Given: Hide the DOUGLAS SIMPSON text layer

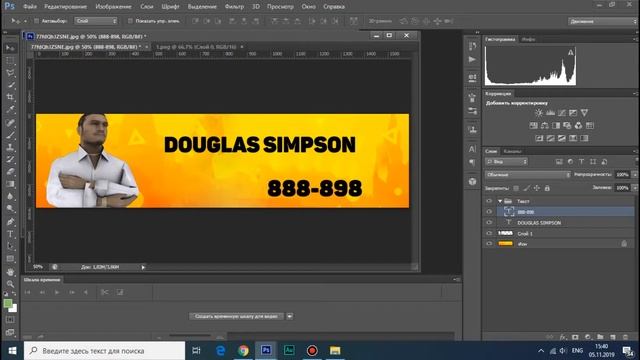Looking at the screenshot, I should tap(489, 222).
